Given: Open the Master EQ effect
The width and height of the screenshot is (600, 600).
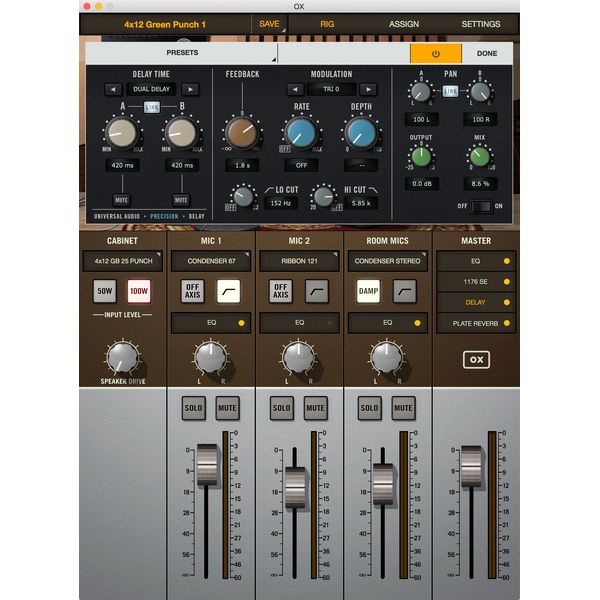Looking at the screenshot, I should (x=476, y=261).
